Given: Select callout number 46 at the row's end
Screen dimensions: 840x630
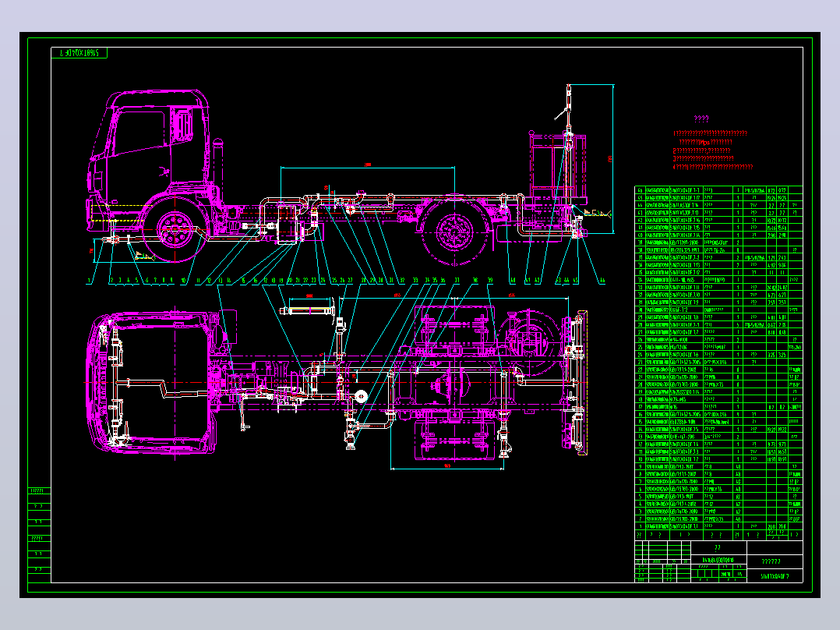Looking at the screenshot, I should [602, 281].
